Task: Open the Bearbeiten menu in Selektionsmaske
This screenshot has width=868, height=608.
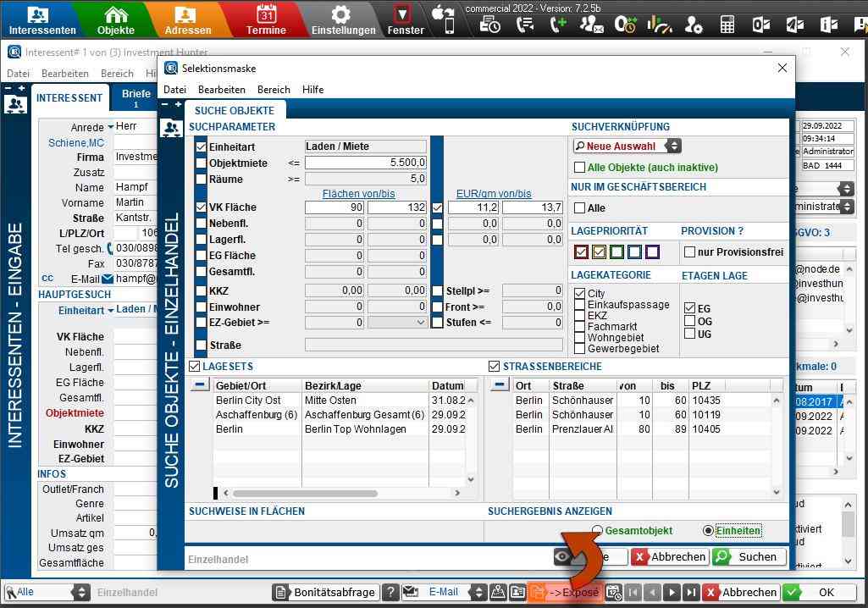Action: [x=221, y=90]
